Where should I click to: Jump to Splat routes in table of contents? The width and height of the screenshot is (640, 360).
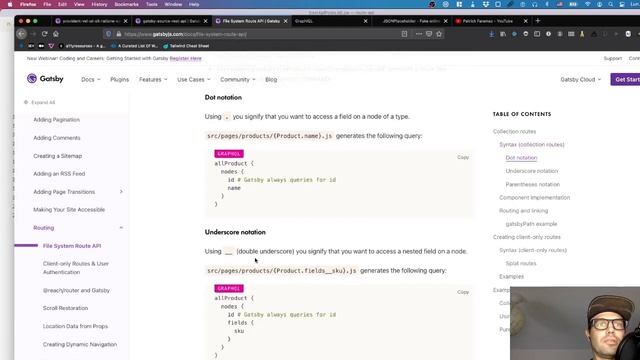pos(521,263)
